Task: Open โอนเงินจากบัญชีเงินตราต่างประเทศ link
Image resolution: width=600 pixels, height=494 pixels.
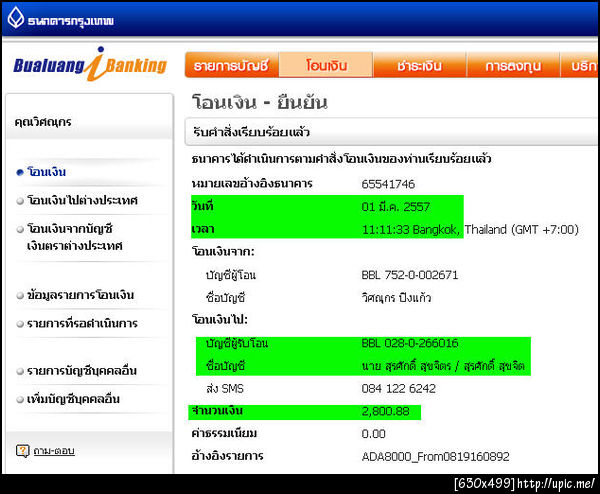Action: (x=75, y=237)
